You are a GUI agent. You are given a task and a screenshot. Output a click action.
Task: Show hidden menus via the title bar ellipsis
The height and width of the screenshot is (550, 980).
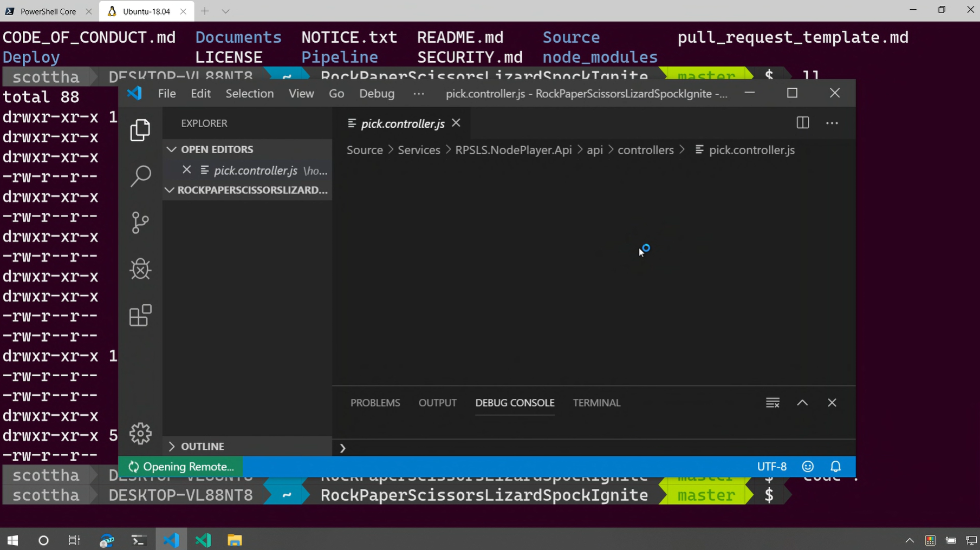pyautogui.click(x=419, y=94)
